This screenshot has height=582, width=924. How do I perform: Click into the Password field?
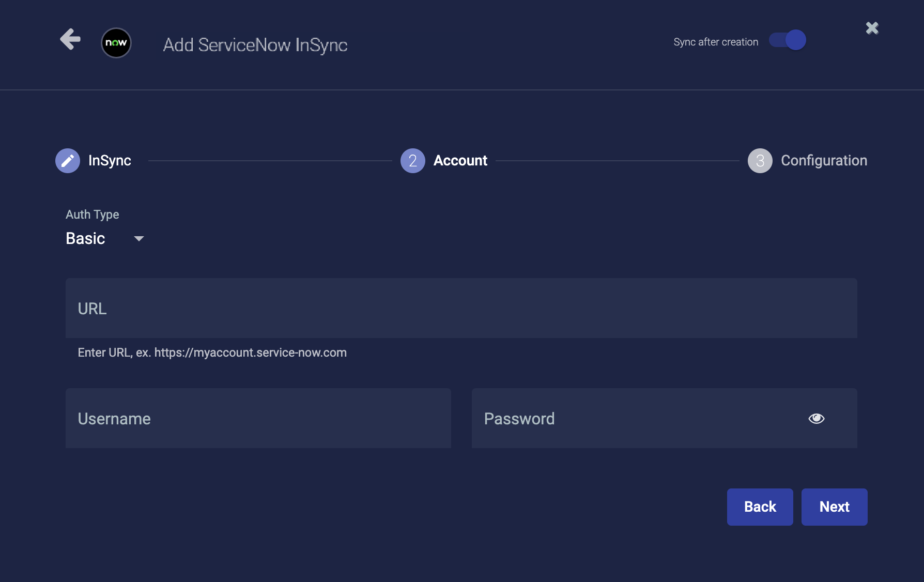636,418
